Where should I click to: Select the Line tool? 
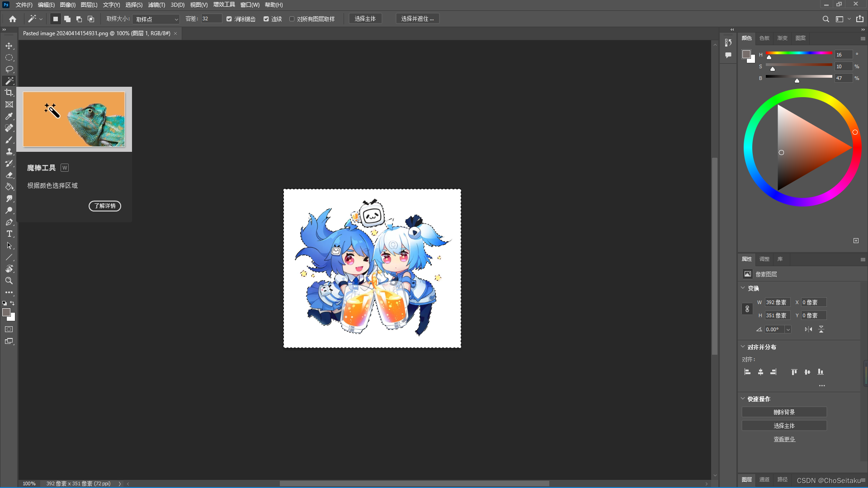[x=9, y=257]
